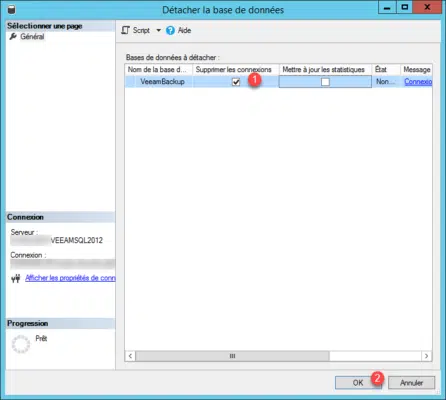The image size is (446, 400).
Task: Click the scrollbar left arrow
Action: click(x=130, y=356)
